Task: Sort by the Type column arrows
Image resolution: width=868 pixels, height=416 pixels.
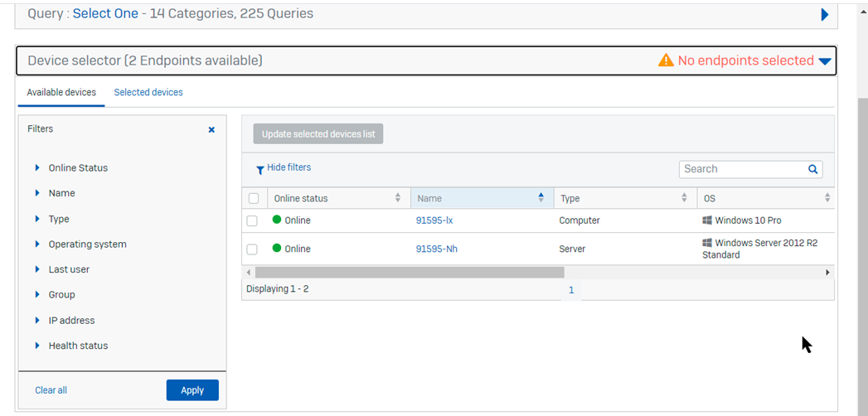Action: click(684, 198)
